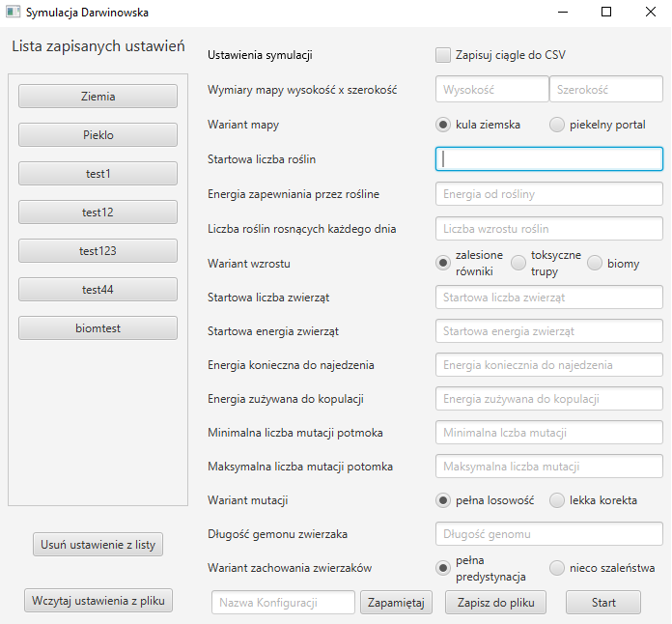Click the Wariant mapy label

[243, 125]
